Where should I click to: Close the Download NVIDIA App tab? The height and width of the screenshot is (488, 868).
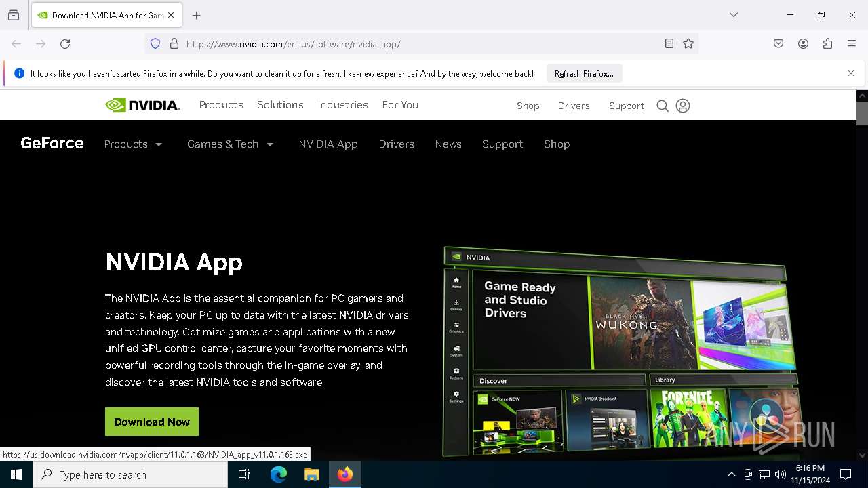click(x=171, y=15)
